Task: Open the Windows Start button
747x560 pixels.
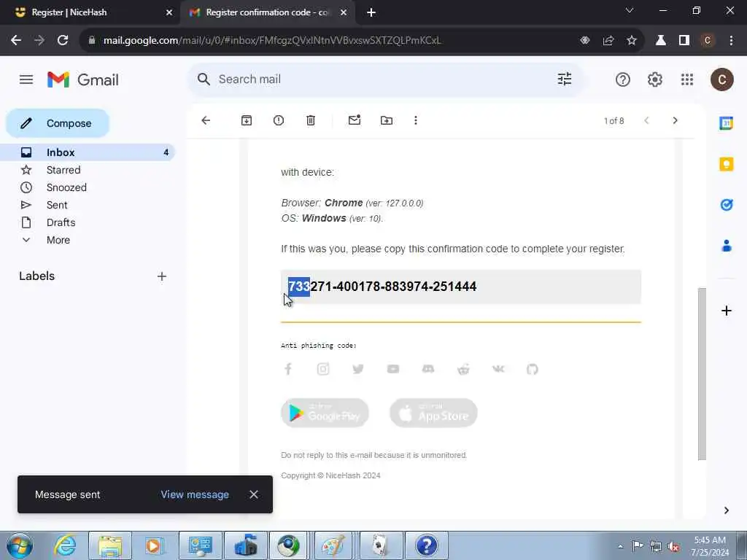Action: coord(20,545)
